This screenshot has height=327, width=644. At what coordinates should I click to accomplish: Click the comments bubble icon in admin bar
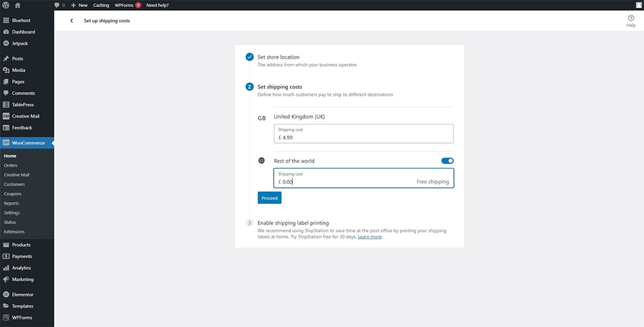[59, 5]
